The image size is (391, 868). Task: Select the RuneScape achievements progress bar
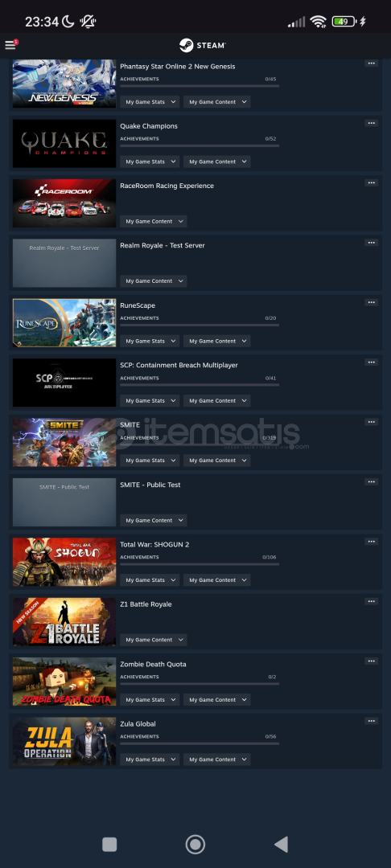(200, 325)
